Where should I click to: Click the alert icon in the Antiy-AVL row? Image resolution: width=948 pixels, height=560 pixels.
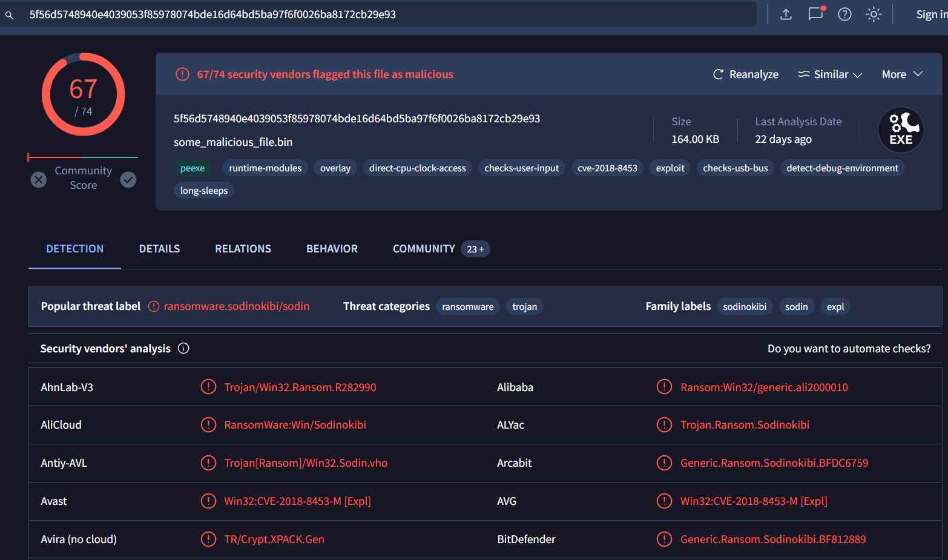(208, 463)
